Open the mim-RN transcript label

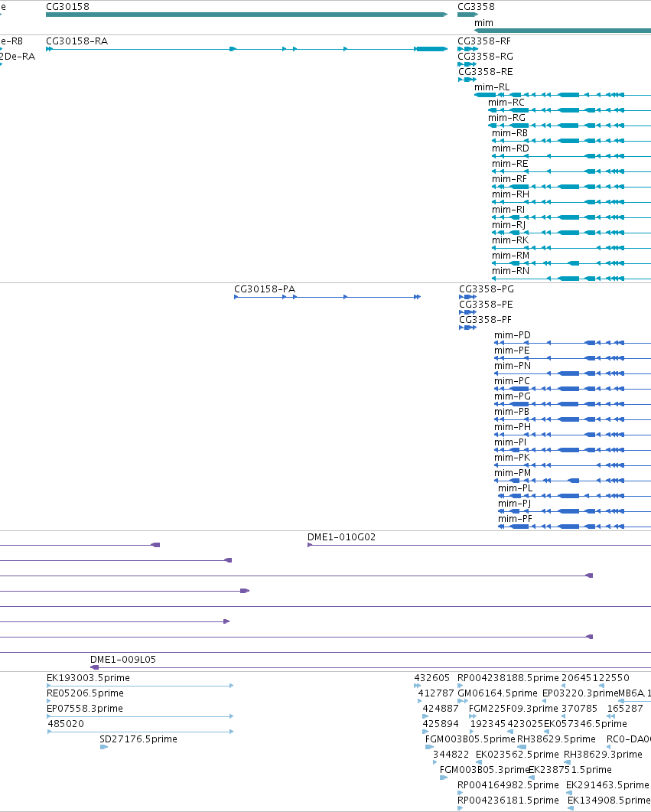coord(511,270)
